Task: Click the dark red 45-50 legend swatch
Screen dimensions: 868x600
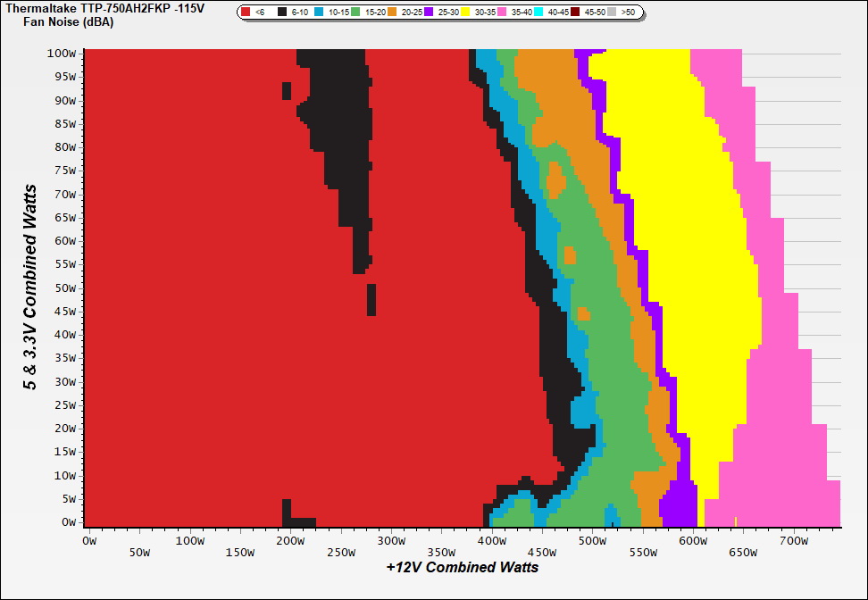Action: point(575,12)
